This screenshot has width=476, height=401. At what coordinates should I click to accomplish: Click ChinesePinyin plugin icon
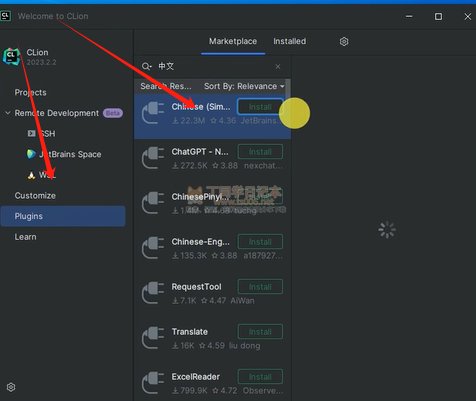click(153, 203)
